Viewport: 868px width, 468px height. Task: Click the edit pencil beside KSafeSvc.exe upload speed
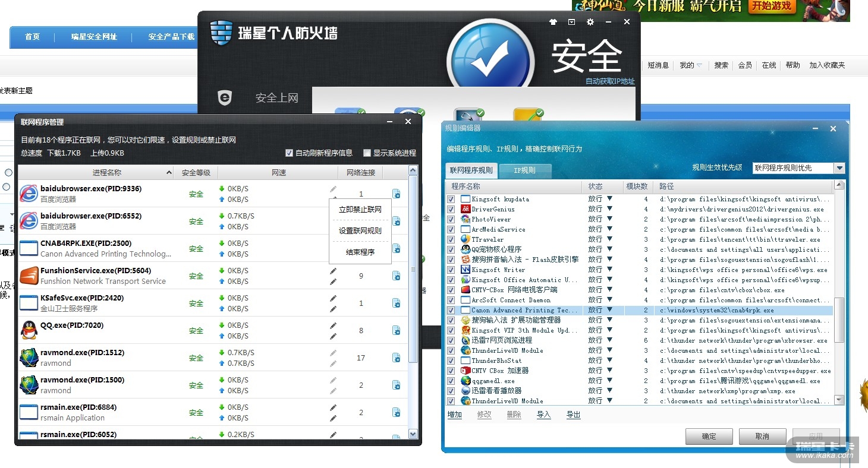(333, 309)
